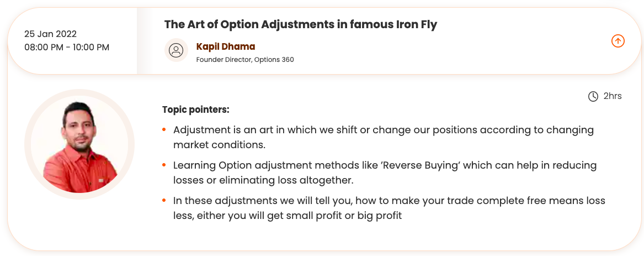Click Founder Director, Options 360 subtitle

pyautogui.click(x=245, y=60)
